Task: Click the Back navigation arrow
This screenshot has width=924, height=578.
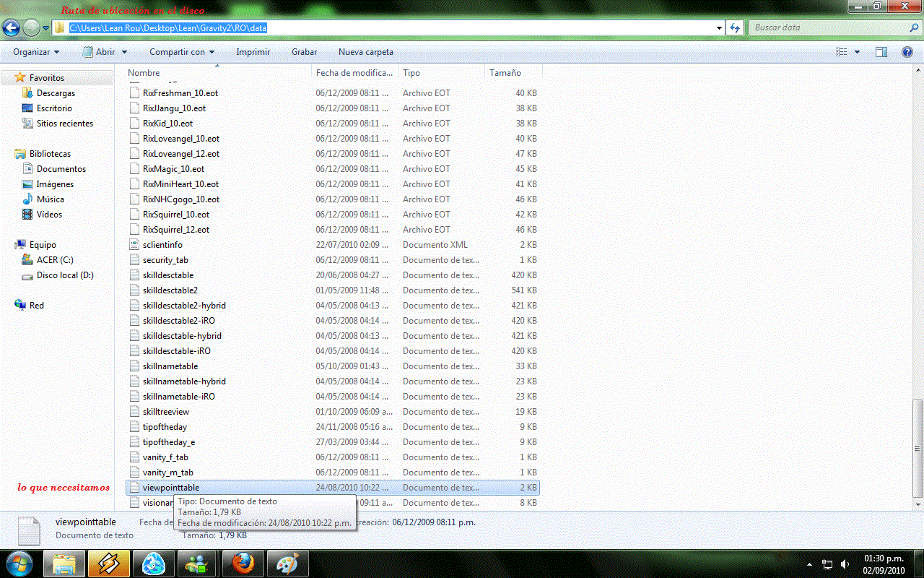Action: 11,28
